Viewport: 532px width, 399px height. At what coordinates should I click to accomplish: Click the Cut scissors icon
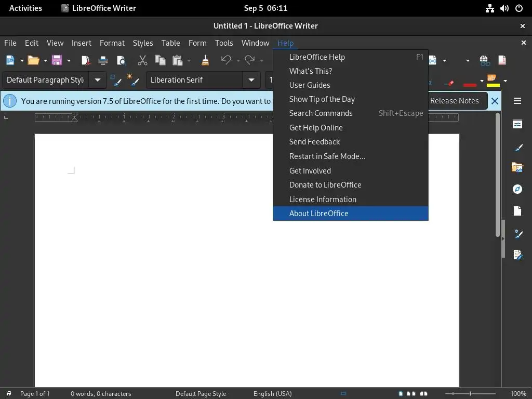tap(142, 60)
